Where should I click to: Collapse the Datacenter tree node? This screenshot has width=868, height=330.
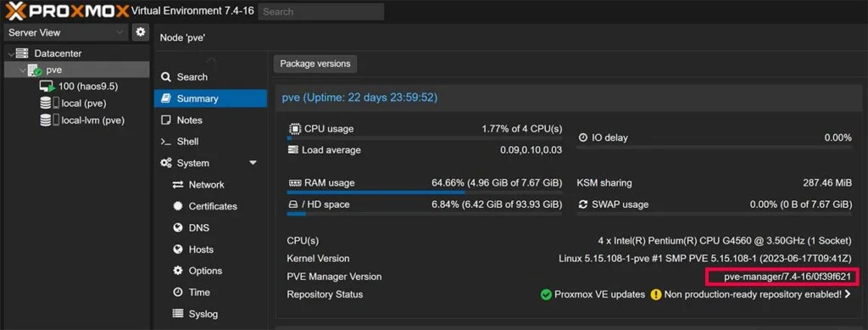(x=10, y=53)
